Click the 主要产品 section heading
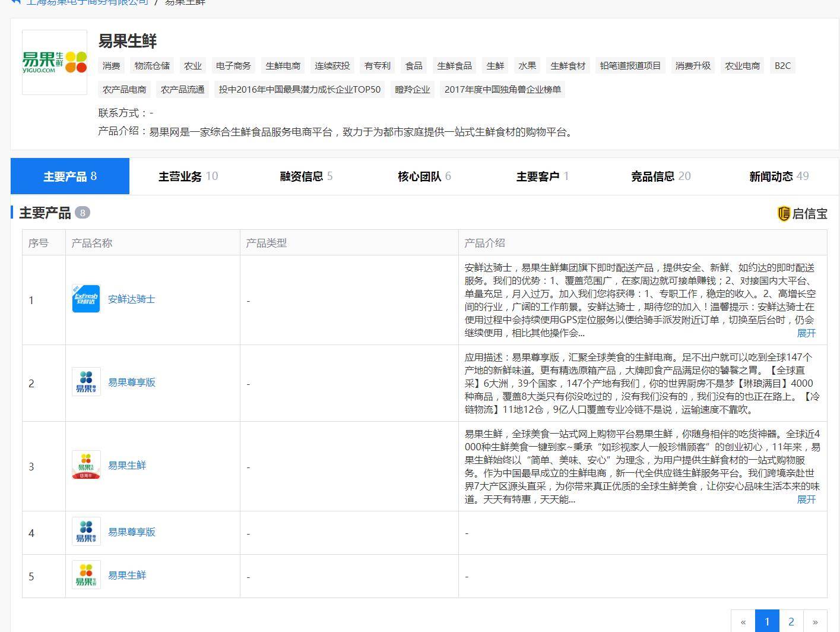The image size is (840, 632). (x=45, y=213)
